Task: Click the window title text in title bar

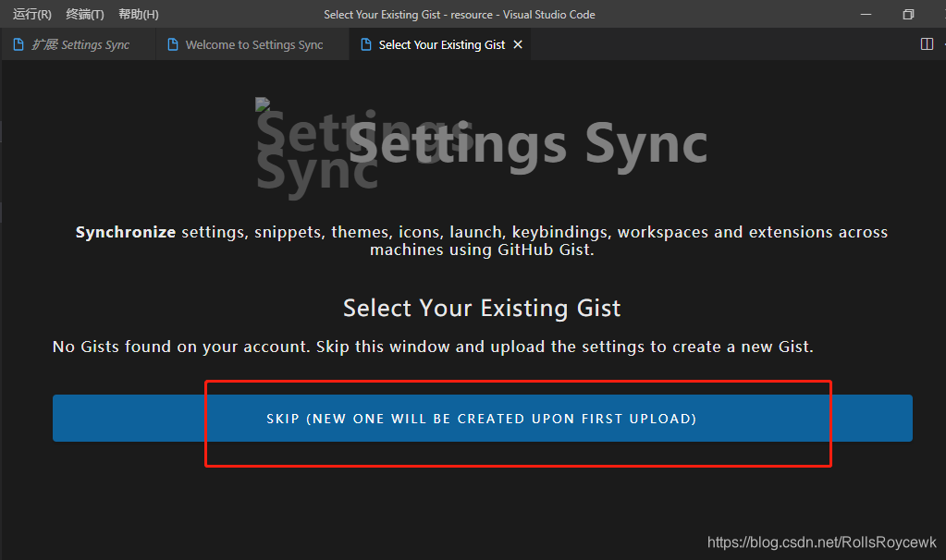Action: click(459, 15)
